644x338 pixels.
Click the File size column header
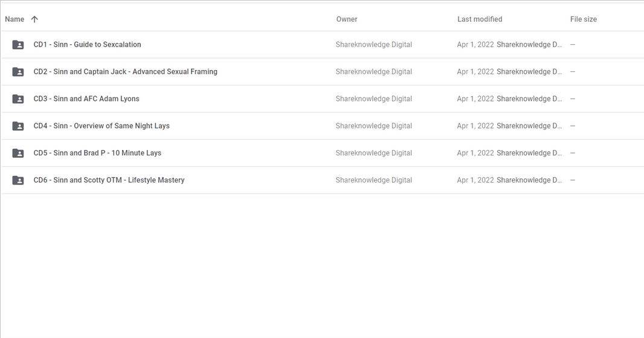point(583,19)
